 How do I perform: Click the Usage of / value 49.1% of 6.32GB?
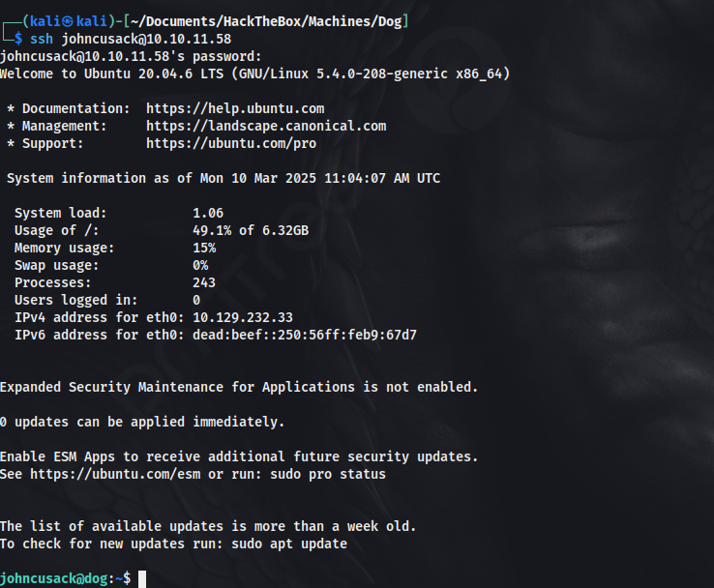tap(251, 231)
